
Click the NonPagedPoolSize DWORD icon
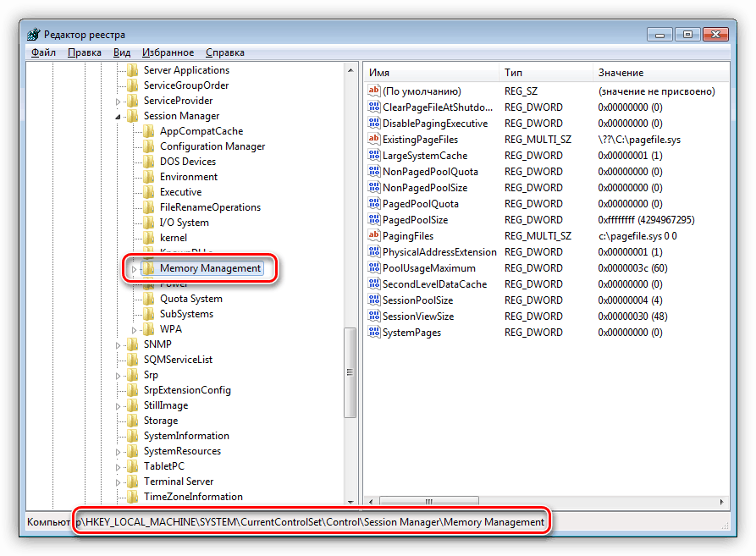click(373, 187)
